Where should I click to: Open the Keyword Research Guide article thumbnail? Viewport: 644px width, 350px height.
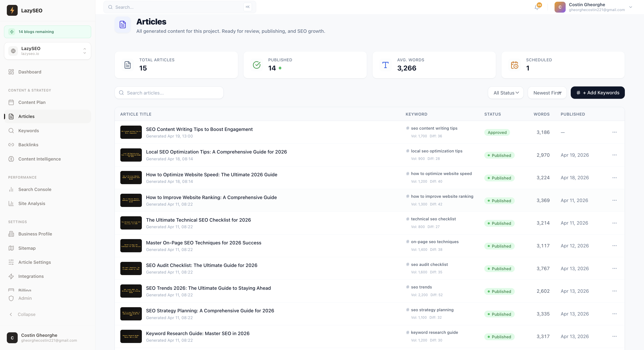[131, 336]
